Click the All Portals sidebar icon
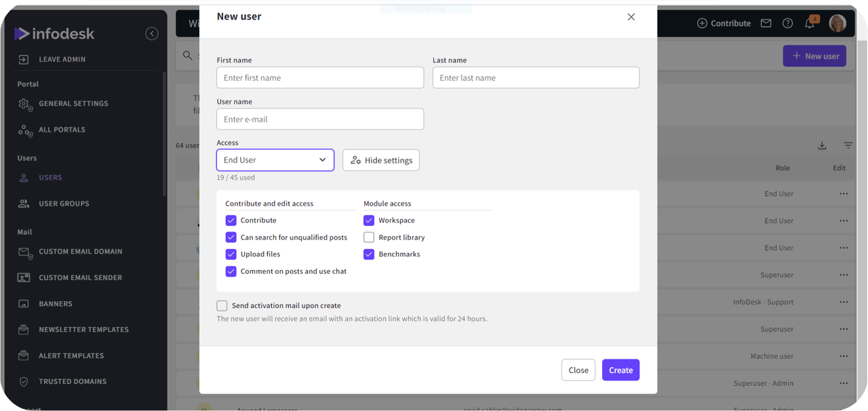 pyautogui.click(x=24, y=130)
